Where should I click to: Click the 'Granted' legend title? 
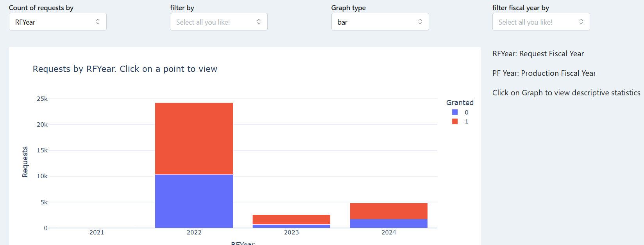coord(460,103)
